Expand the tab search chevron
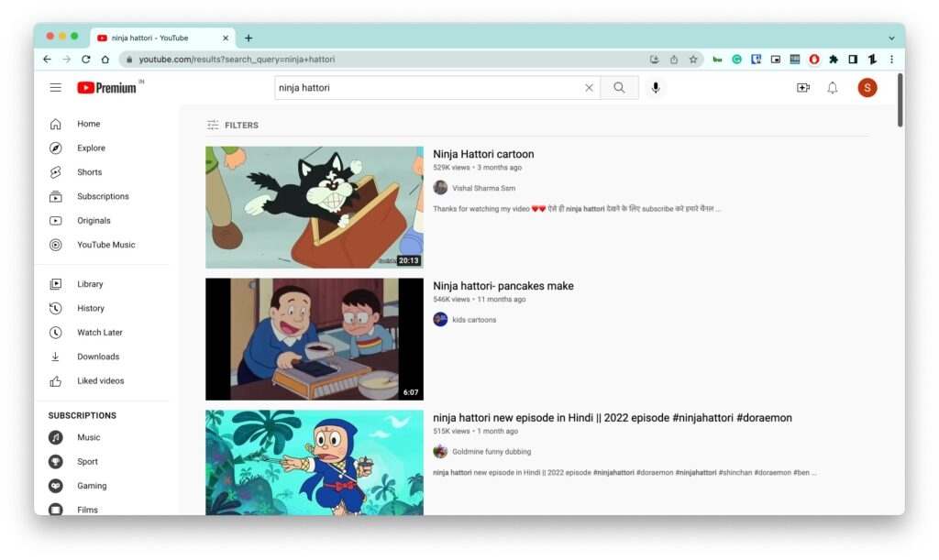The image size is (939, 560). click(891, 38)
